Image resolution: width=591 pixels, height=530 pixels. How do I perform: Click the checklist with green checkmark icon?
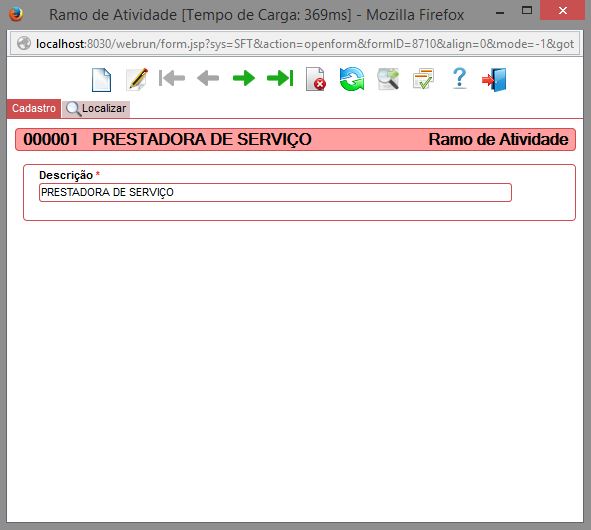(x=424, y=79)
